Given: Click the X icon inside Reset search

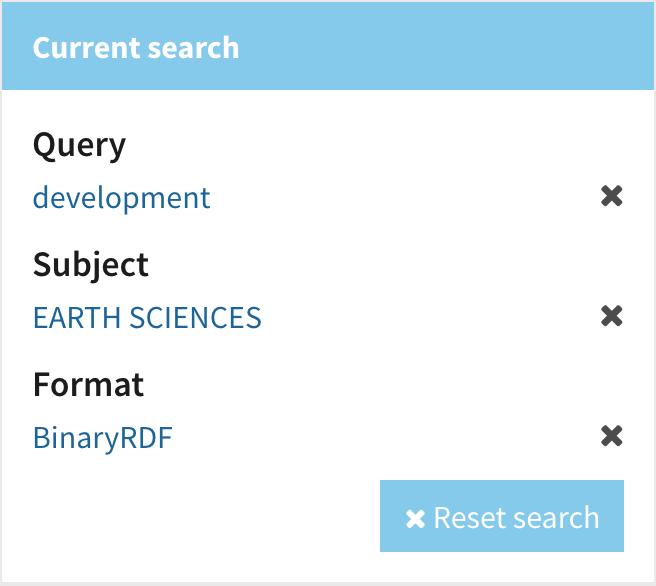Looking at the screenshot, I should coord(415,518).
